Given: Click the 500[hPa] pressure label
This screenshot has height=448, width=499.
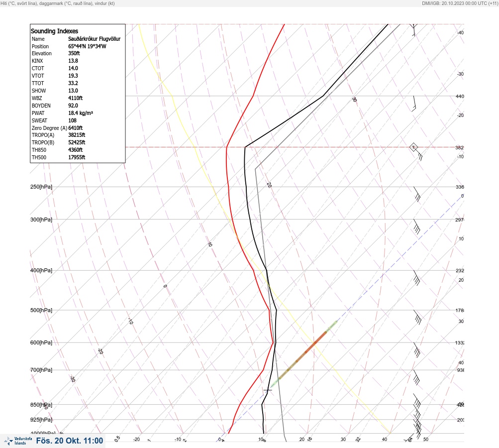Looking at the screenshot, I should pos(41,310).
